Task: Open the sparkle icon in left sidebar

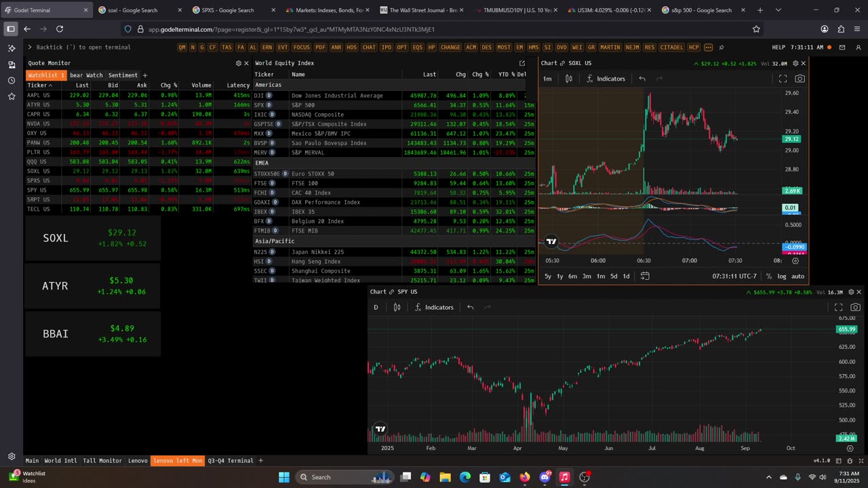Action: coord(12,49)
